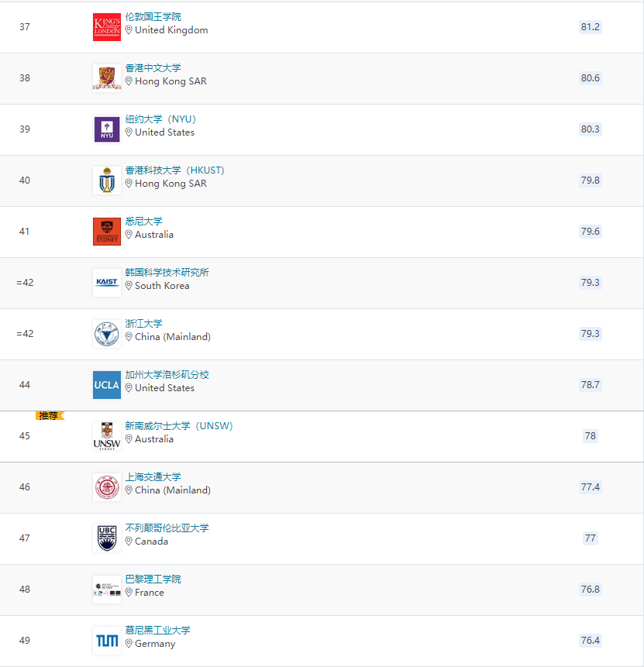Image resolution: width=644 pixels, height=667 pixels.
Task: Click the TUM logo icon
Action: [106, 641]
